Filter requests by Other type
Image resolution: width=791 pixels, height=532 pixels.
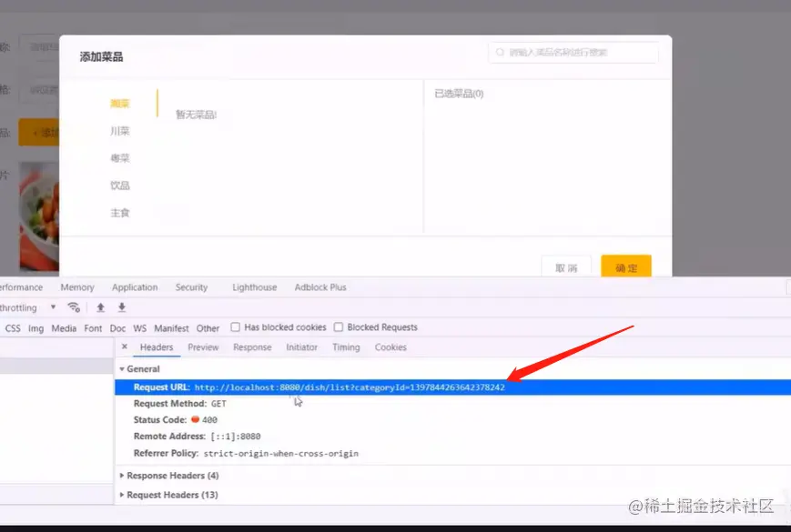(x=208, y=328)
